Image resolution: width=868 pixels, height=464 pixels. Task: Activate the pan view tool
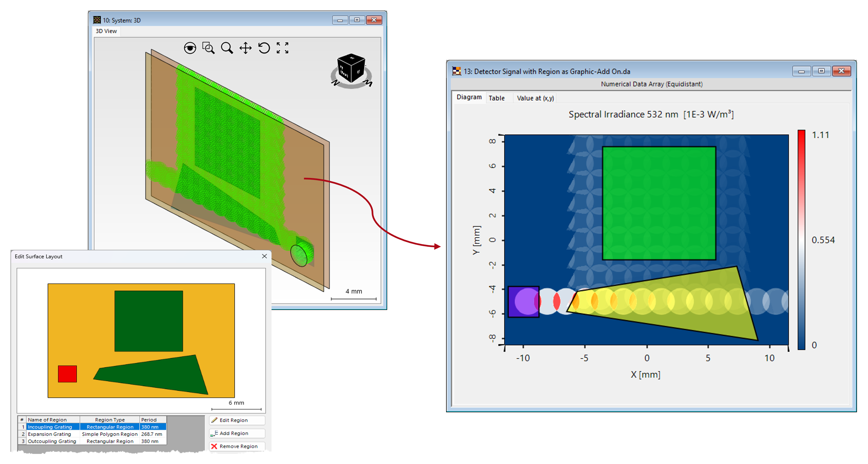[246, 48]
